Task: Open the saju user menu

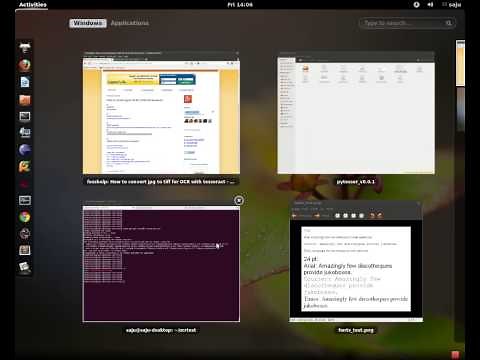Action: click(x=452, y=5)
